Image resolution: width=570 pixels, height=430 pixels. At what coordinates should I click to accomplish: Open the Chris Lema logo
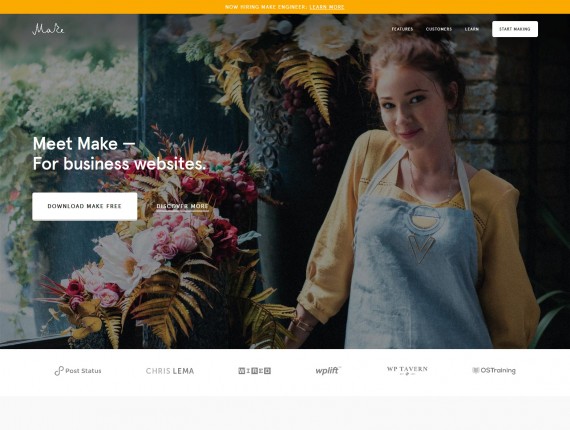tap(170, 371)
